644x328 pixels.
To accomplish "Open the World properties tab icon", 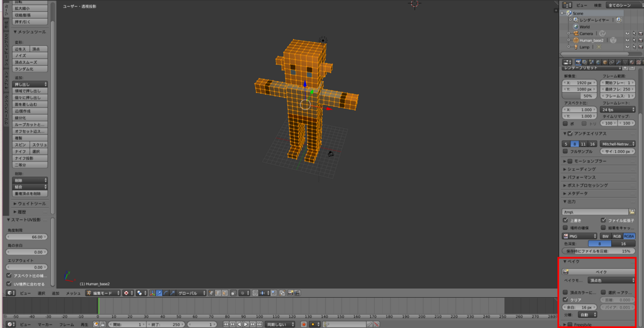I will (598, 62).
